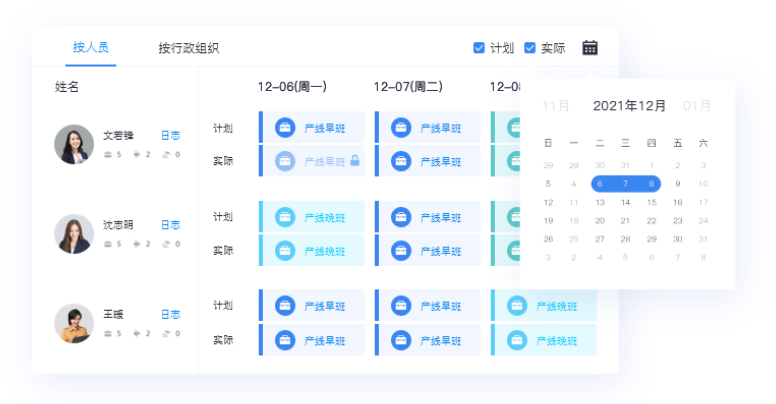
Task: Open the calendar date picker icon
Action: point(590,47)
